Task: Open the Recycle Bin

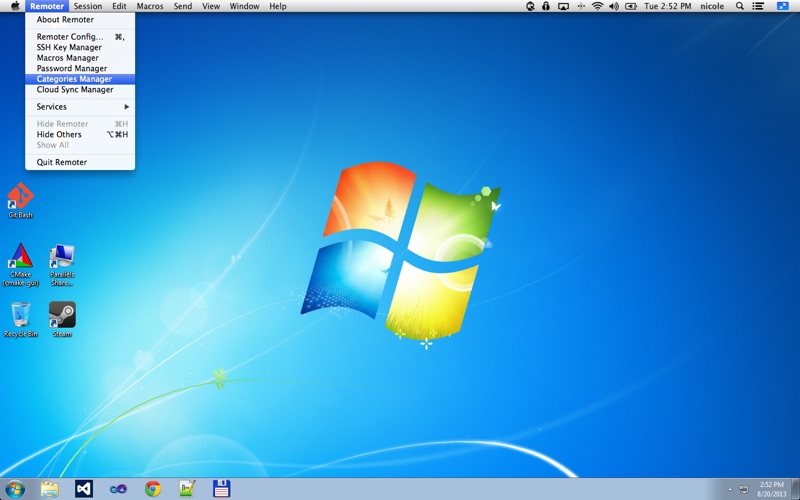Action: [x=20, y=319]
